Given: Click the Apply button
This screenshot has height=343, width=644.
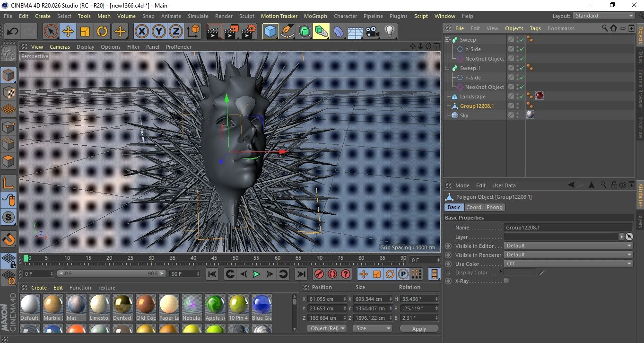Looking at the screenshot, I should point(419,328).
